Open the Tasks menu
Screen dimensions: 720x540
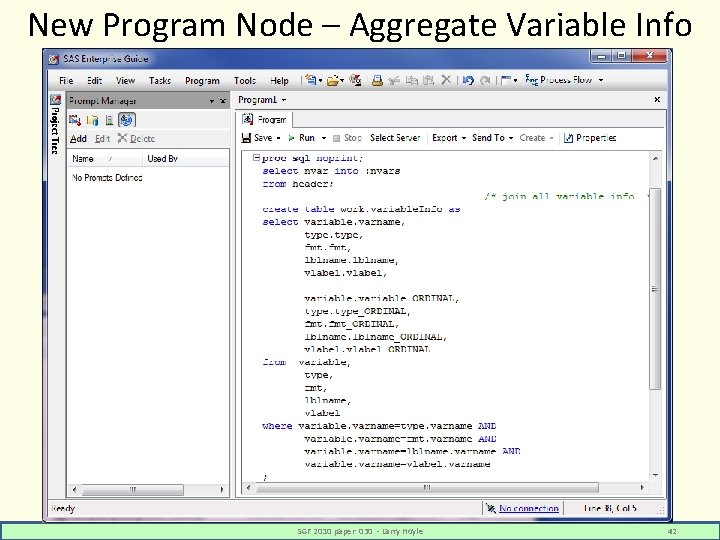[x=160, y=80]
